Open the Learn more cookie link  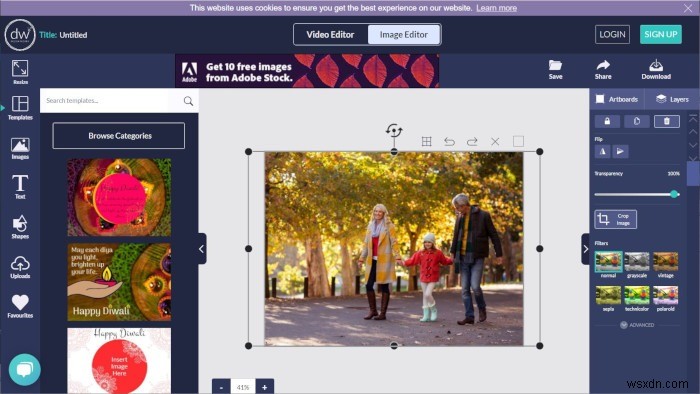[x=496, y=8]
